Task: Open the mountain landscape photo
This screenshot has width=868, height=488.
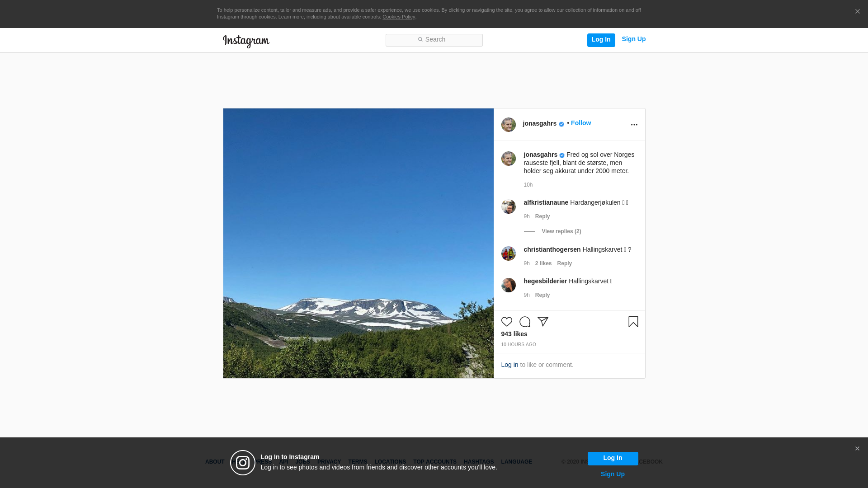Action: click(x=358, y=243)
